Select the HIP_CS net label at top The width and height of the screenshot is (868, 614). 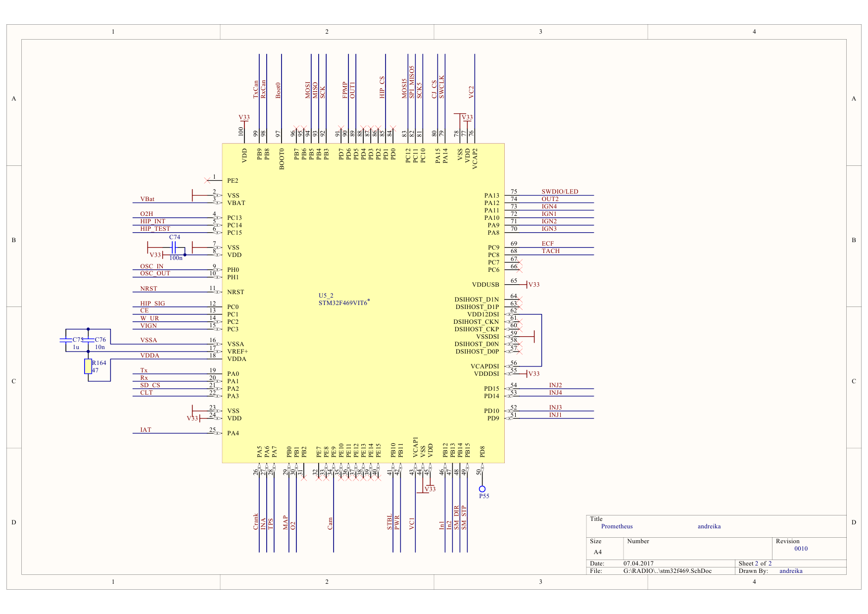coord(382,88)
